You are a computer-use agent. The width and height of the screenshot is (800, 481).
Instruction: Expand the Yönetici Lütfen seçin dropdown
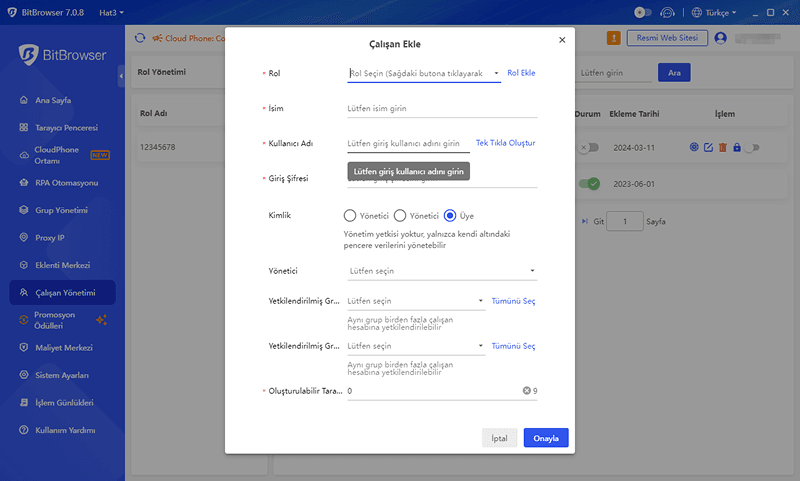point(441,271)
